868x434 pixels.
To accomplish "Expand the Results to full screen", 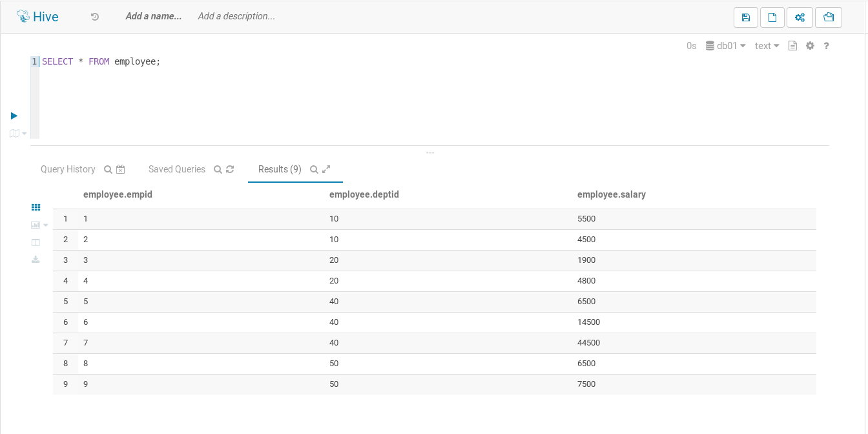I will tap(326, 169).
